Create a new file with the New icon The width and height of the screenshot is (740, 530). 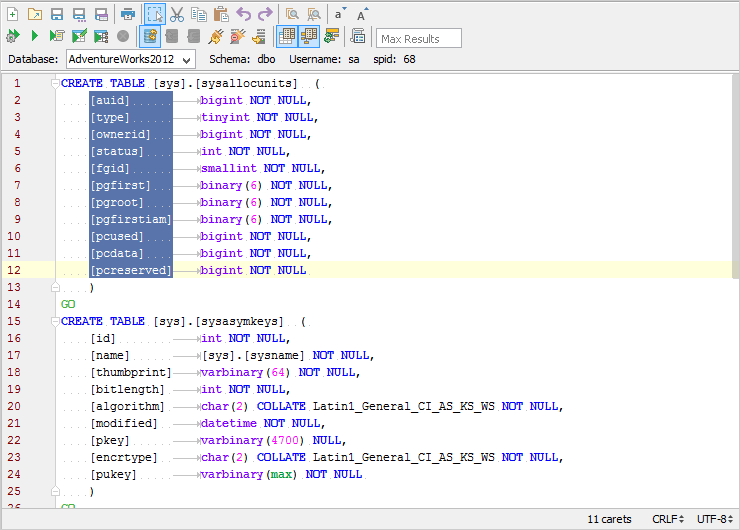[13, 15]
